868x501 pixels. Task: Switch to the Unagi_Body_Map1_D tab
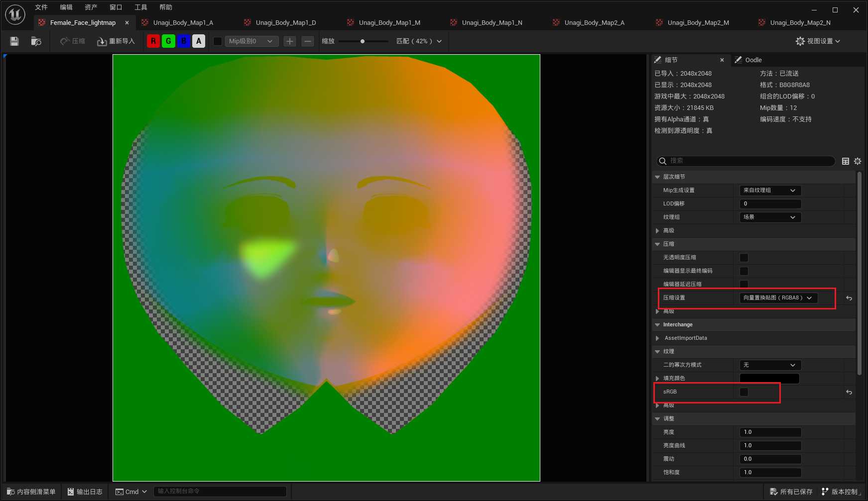(x=285, y=23)
